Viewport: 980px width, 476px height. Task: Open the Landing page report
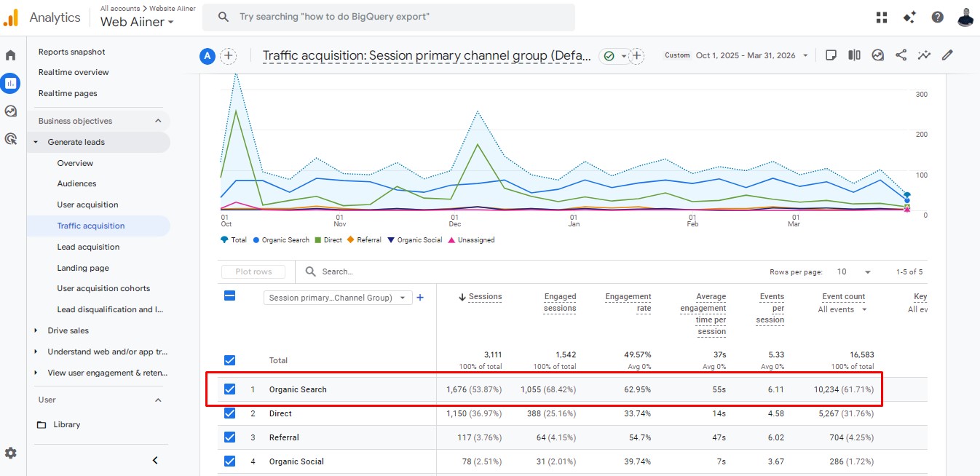pyautogui.click(x=83, y=268)
